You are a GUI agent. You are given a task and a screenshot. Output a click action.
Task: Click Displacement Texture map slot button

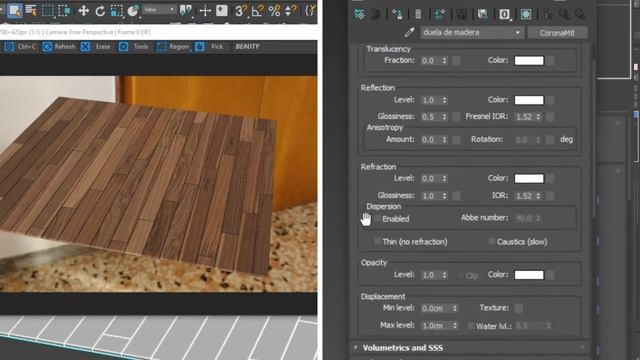(x=519, y=308)
